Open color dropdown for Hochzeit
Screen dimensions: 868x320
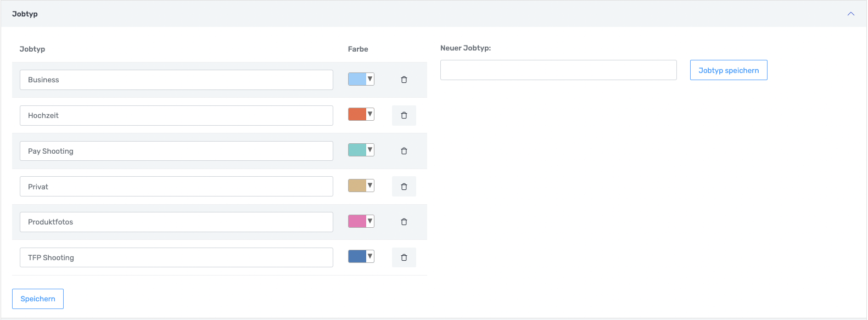[x=361, y=114]
